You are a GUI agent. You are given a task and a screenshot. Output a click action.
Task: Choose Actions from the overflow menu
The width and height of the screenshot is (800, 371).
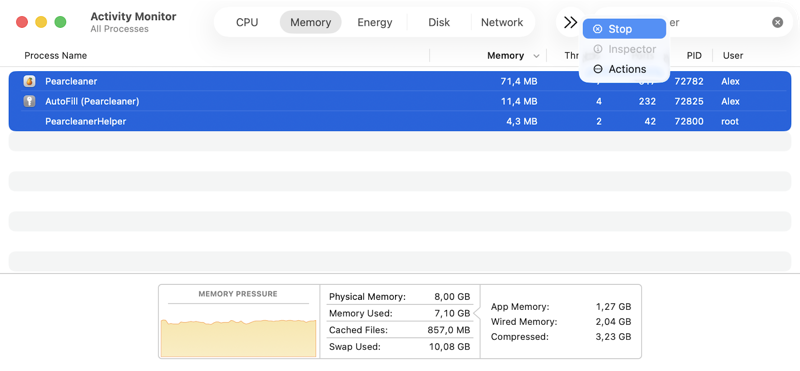pos(624,69)
